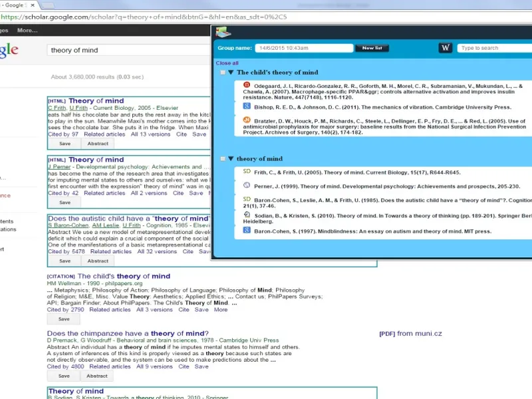Click J Perner author link
The image size is (532, 399).
pyautogui.click(x=59, y=167)
